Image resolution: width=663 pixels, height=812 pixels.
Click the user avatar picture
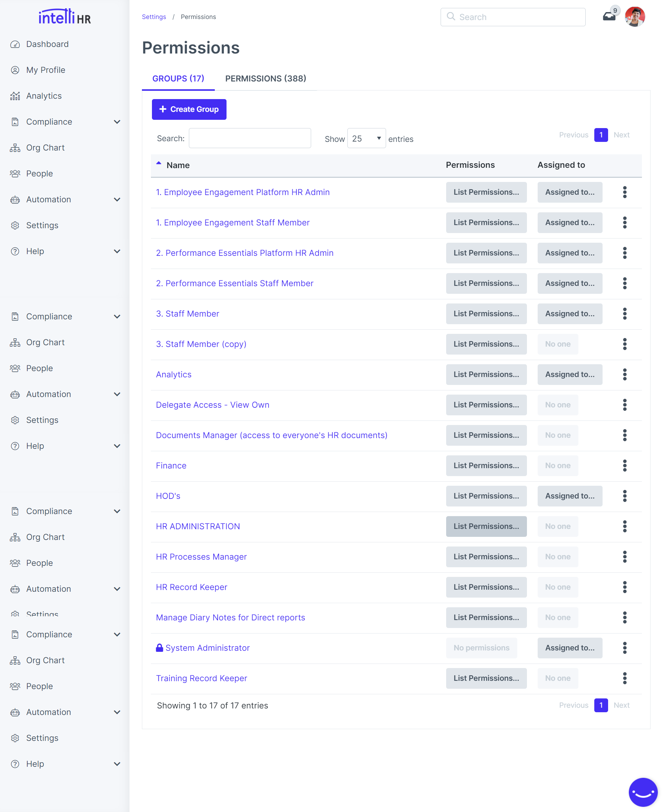[x=635, y=17]
